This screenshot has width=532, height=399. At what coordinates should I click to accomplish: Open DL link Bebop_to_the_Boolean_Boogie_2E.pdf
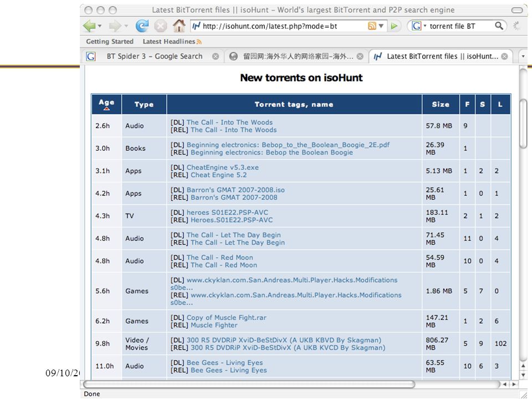[288, 145]
